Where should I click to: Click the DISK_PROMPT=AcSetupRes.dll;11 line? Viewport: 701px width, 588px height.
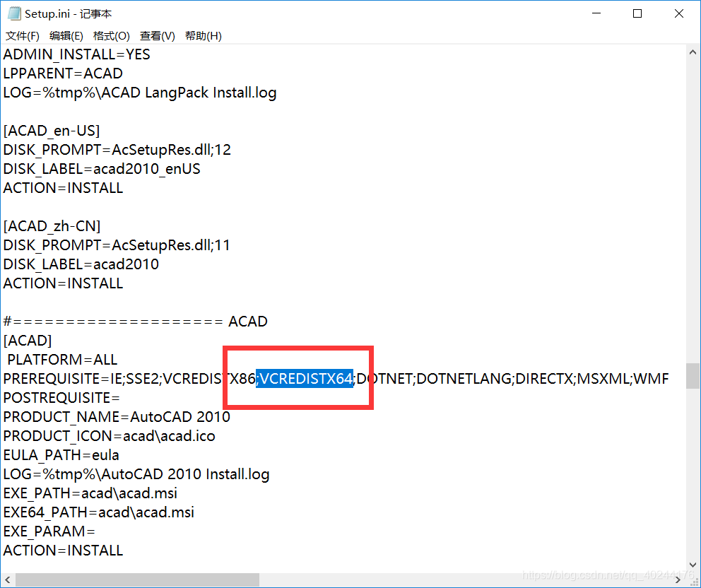(x=117, y=245)
